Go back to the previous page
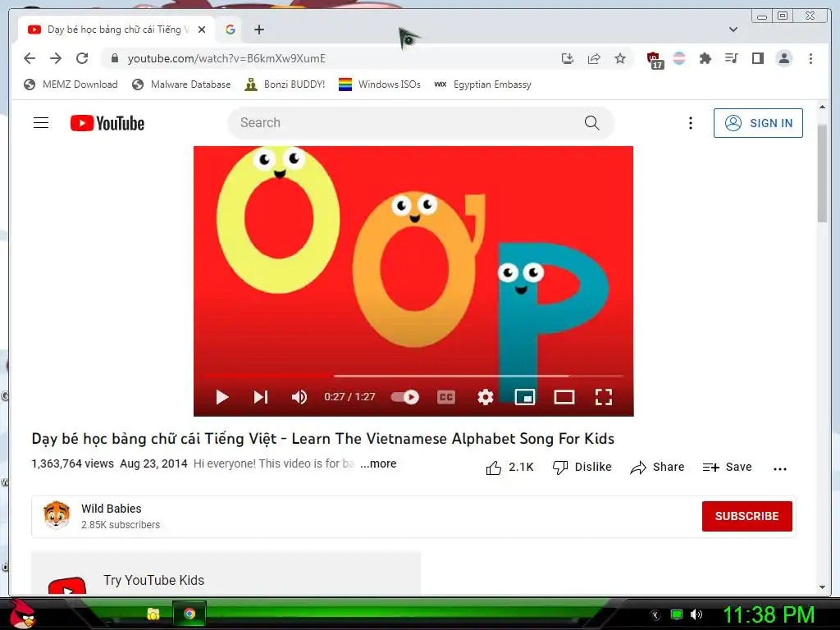This screenshot has height=630, width=840. click(x=30, y=58)
